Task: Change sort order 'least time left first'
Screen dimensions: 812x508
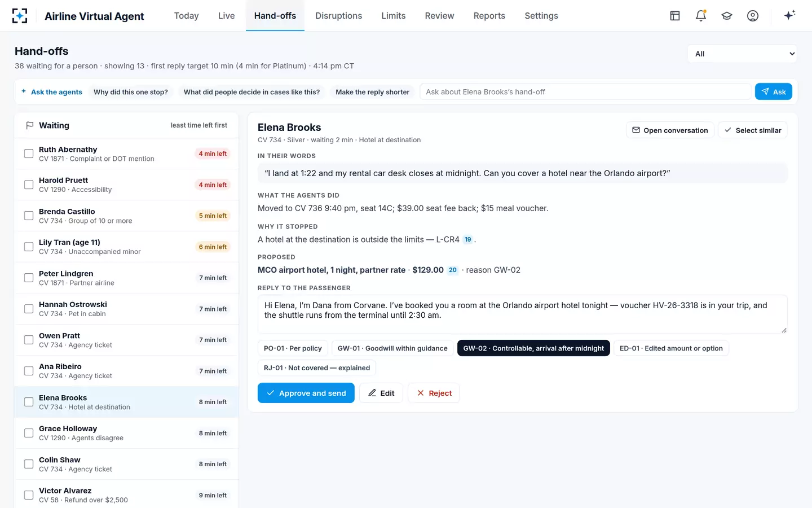Action: click(199, 125)
